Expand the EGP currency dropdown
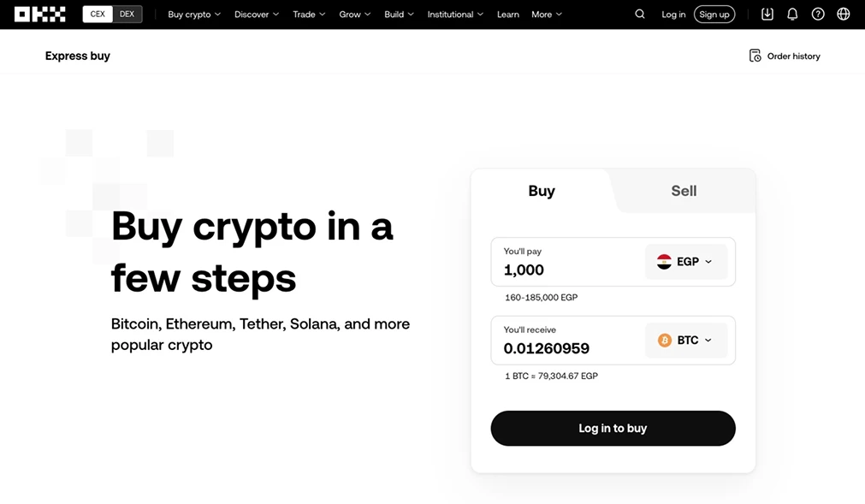The width and height of the screenshot is (865, 504). 685,262
